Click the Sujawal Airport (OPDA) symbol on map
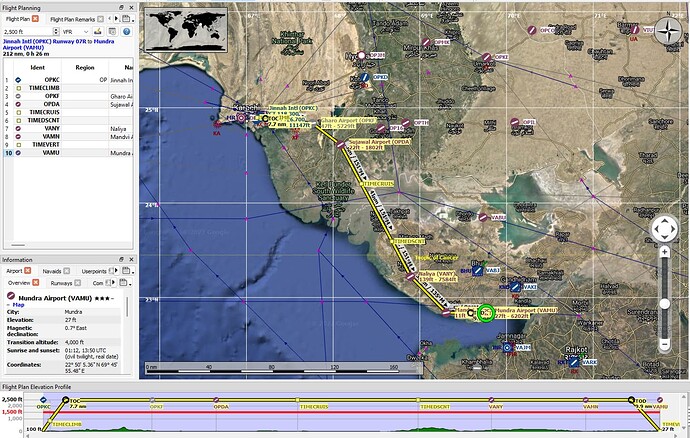690x438 pixels. [341, 144]
